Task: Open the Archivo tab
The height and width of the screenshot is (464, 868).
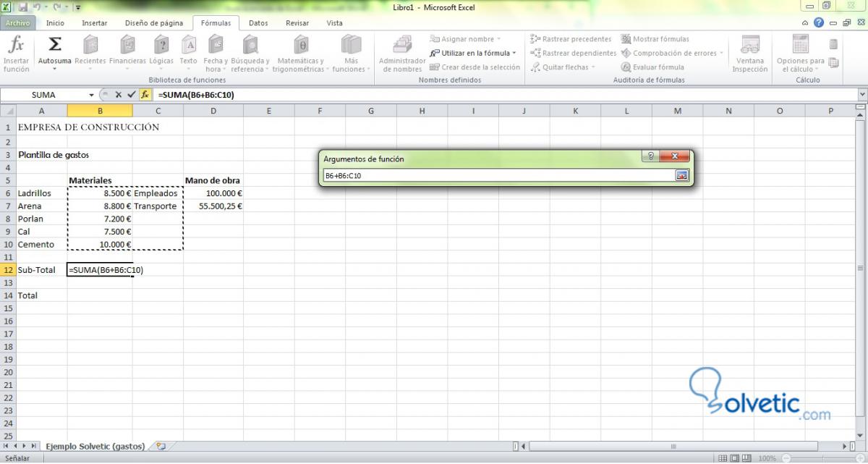Action: click(17, 23)
